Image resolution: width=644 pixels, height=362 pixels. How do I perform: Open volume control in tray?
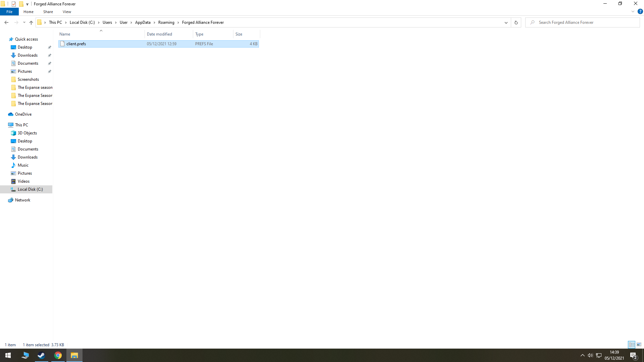tap(590, 355)
